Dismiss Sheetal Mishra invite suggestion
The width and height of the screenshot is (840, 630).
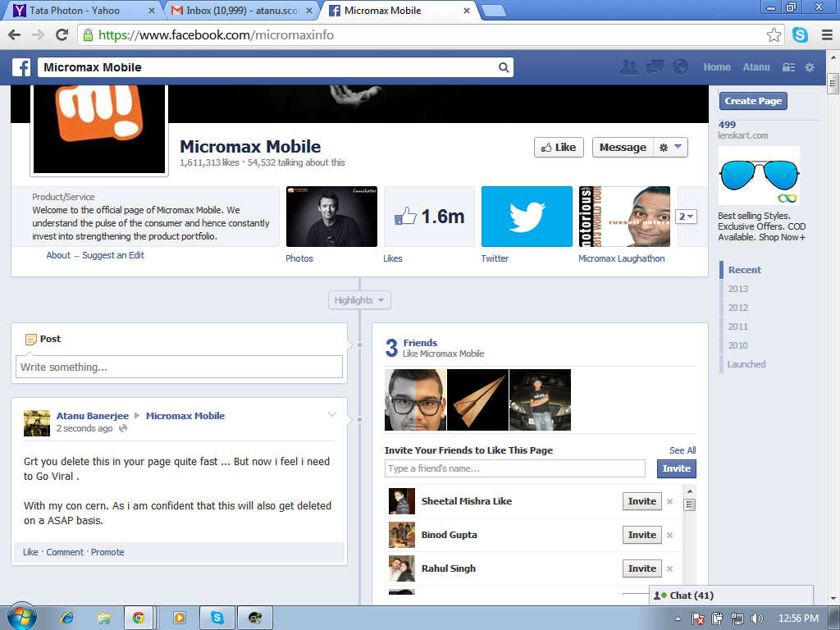[669, 502]
